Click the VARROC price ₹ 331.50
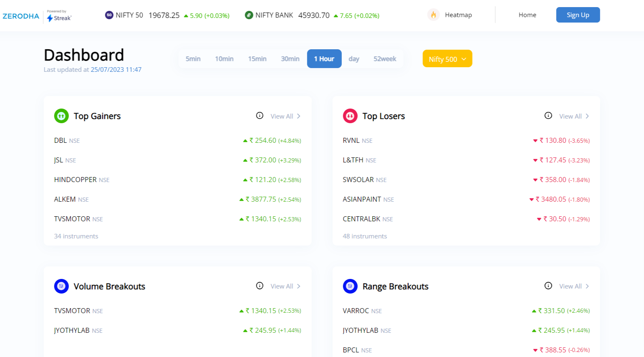The image size is (644, 357). click(551, 311)
